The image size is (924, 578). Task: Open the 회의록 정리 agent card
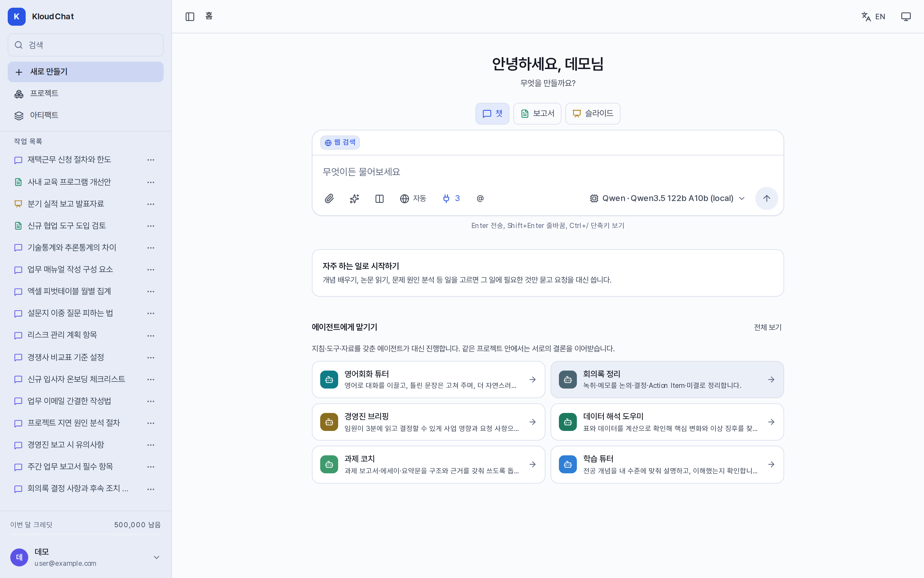[667, 380]
